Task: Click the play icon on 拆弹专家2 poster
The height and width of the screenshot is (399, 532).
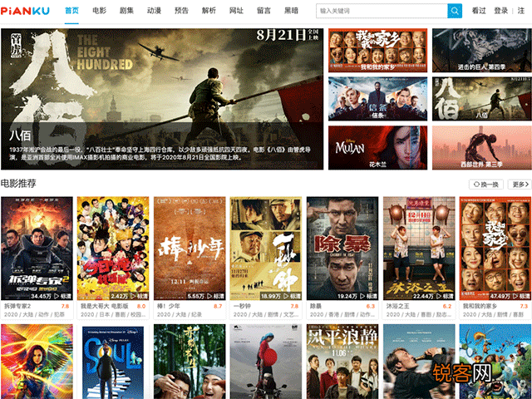Action: pyautogui.click(x=57, y=296)
